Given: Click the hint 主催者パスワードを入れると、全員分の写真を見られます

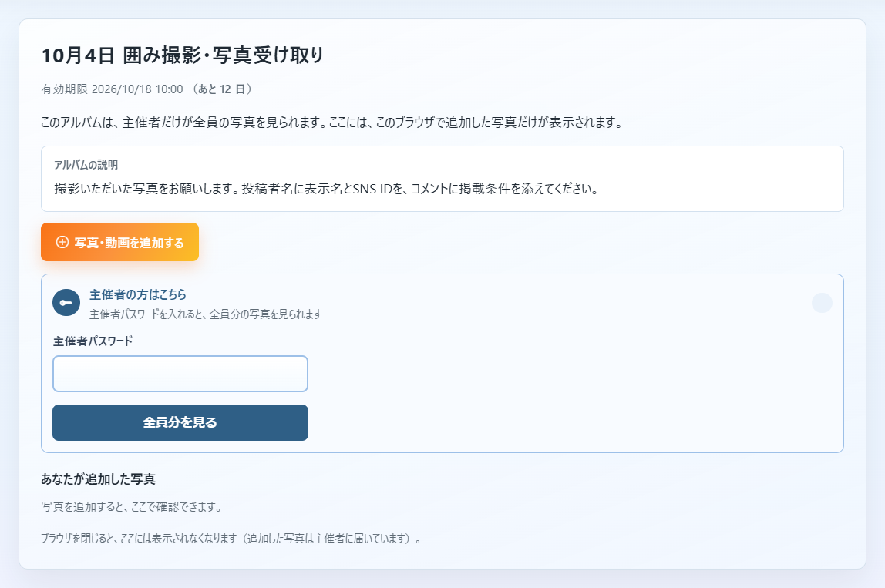Looking at the screenshot, I should [x=205, y=314].
